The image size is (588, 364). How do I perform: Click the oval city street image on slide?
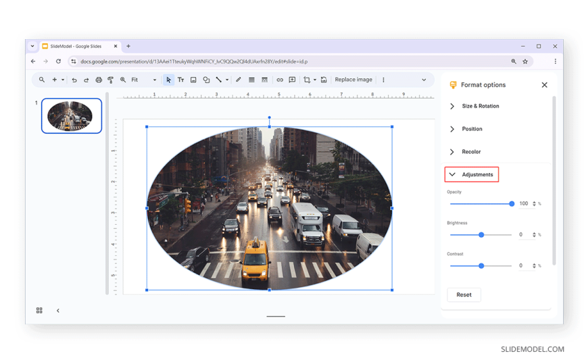[269, 209]
